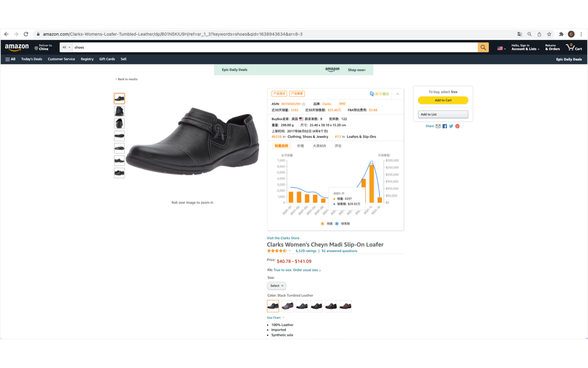
Task: Select the third product thumbnail image
Action: 119,123
